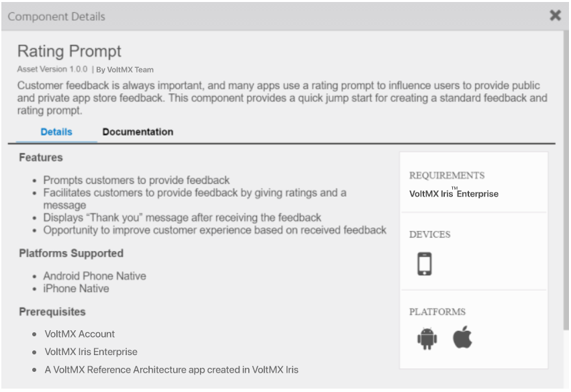Click the Rating Prompt title
Image resolution: width=571 pixels, height=392 pixels.
pos(69,52)
